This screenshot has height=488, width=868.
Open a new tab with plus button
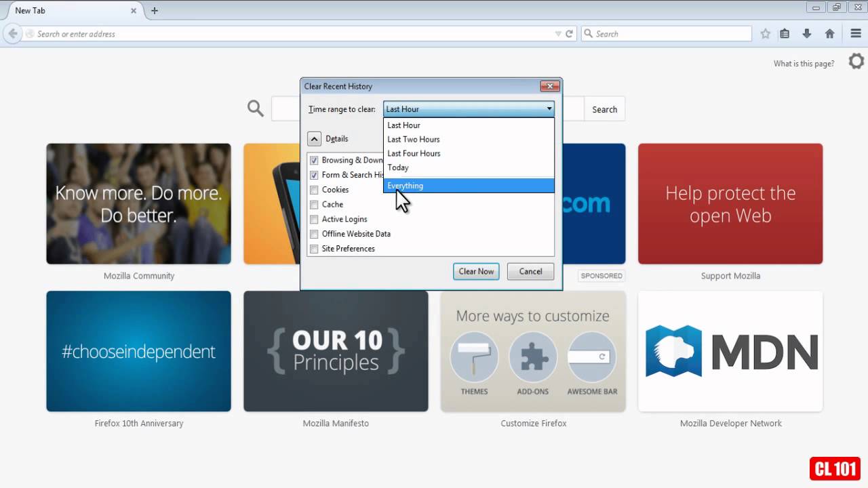pyautogui.click(x=155, y=10)
